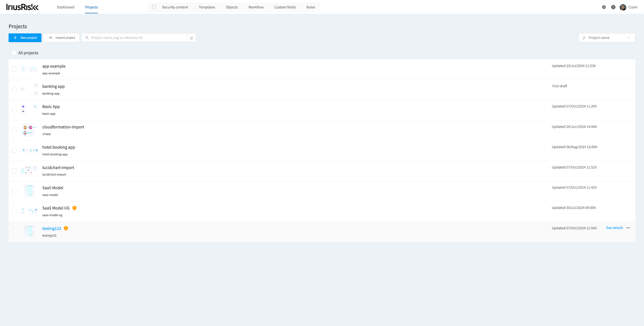644x326 pixels.
Task: Open the settings gear icon
Action: 604,7
